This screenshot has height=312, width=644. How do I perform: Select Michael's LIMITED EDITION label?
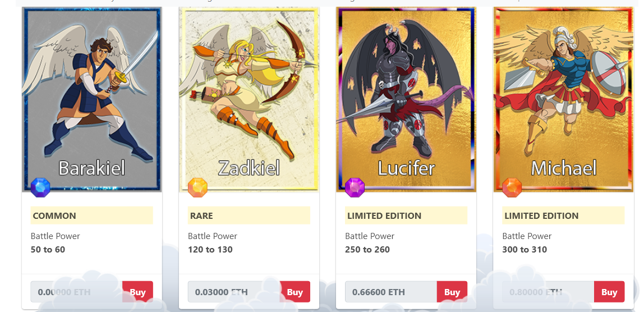(563, 215)
